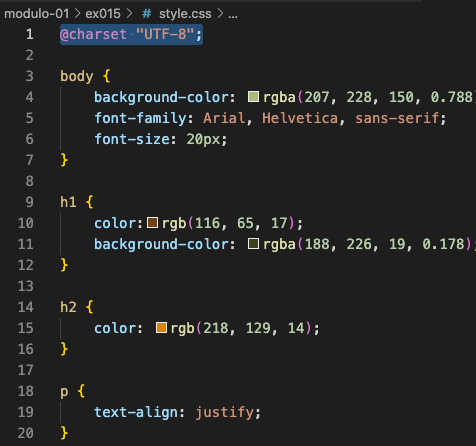Click the closing brace on line 12
This screenshot has width=476, height=446.
pos(64,265)
